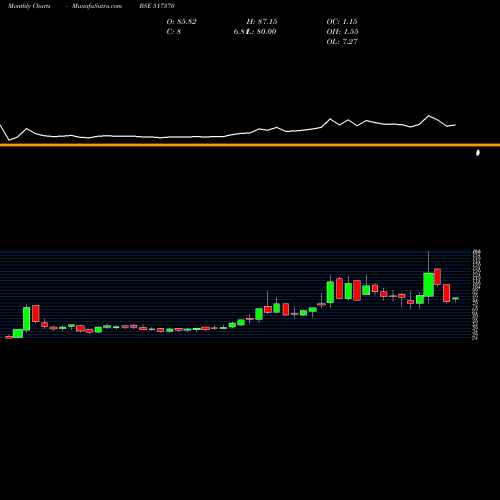Click the H: 87.15 high value
Image resolution: width=500 pixels, height=500 pixels.
262,22
